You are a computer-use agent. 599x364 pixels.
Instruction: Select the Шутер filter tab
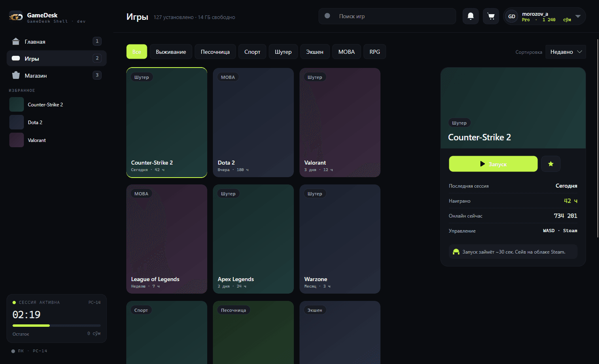click(283, 52)
